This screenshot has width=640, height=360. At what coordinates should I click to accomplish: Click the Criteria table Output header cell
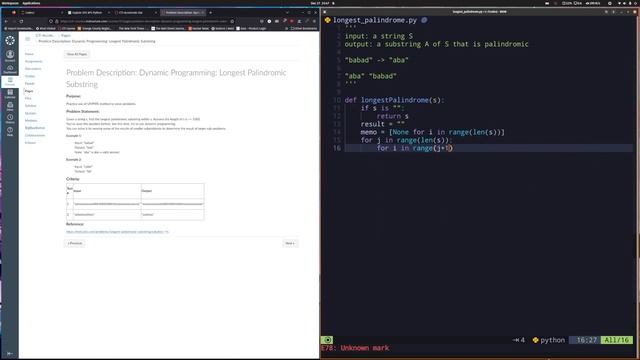click(x=173, y=191)
